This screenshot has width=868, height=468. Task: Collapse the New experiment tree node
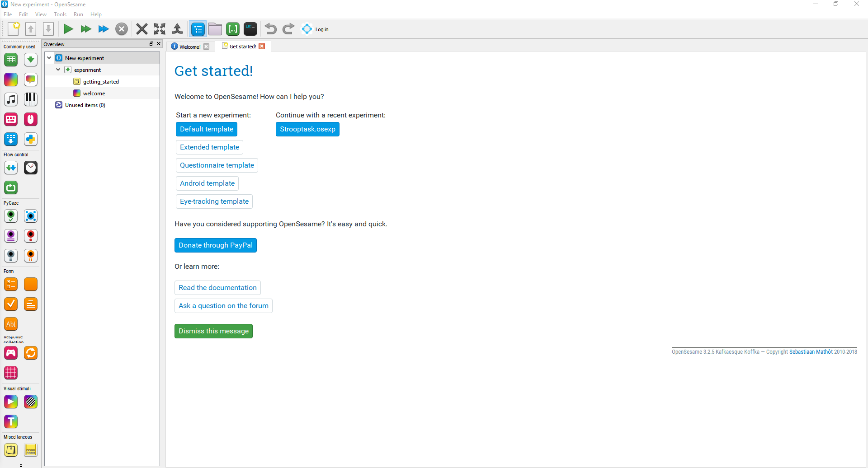point(49,58)
